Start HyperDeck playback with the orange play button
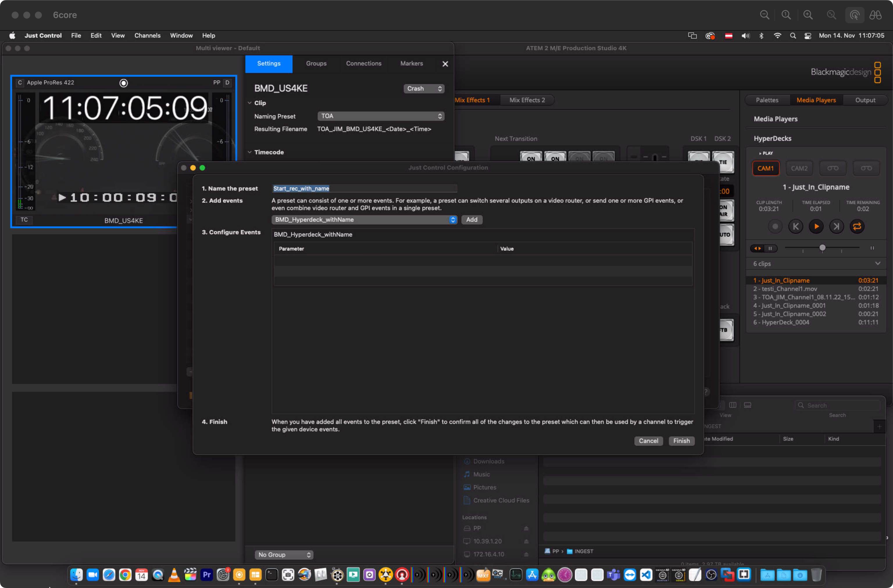The image size is (893, 588). pos(816,227)
